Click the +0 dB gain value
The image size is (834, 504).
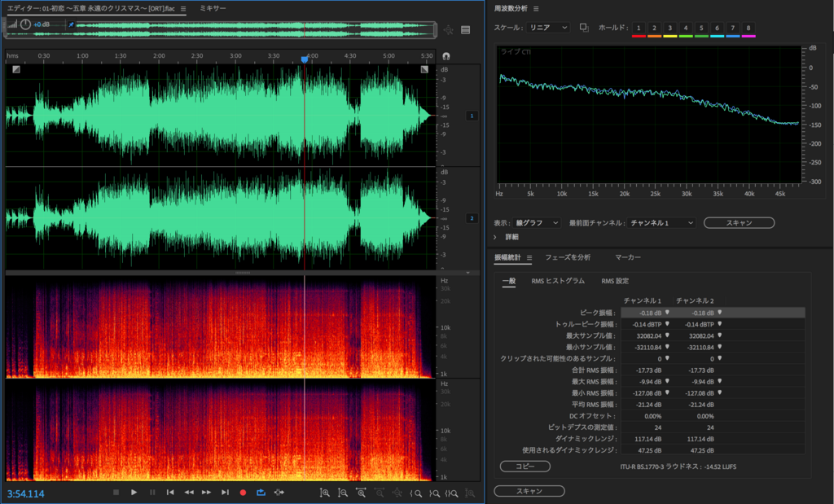[42, 24]
